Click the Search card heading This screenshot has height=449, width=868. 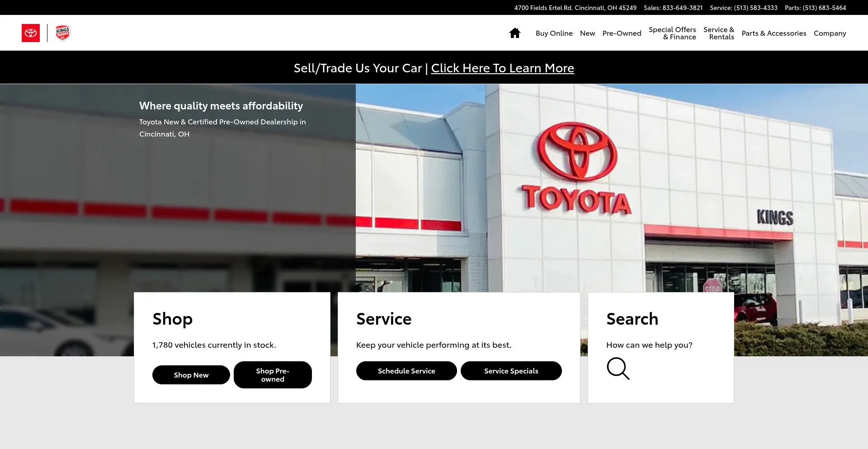point(632,319)
